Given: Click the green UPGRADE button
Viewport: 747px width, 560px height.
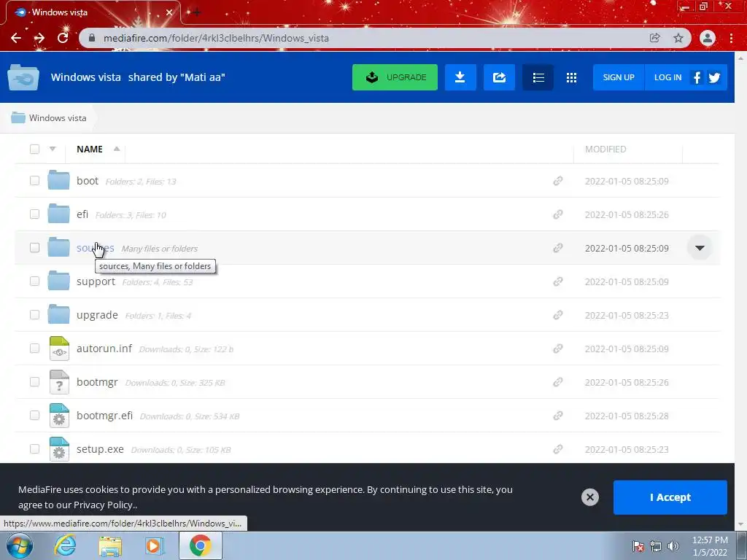Looking at the screenshot, I should (x=395, y=77).
